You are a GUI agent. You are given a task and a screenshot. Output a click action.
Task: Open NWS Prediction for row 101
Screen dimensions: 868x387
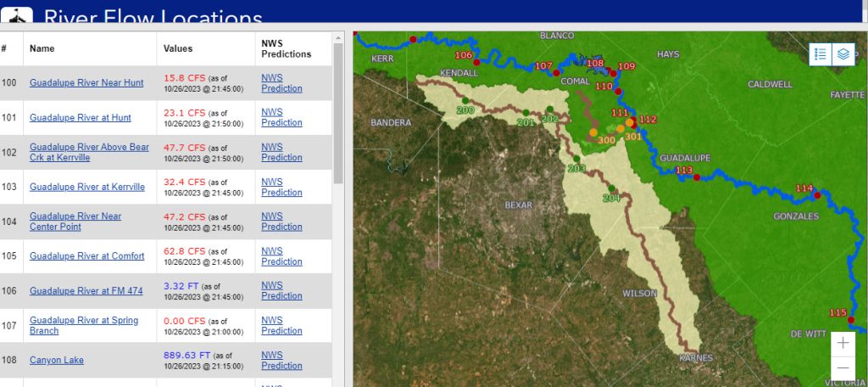pyautogui.click(x=281, y=117)
